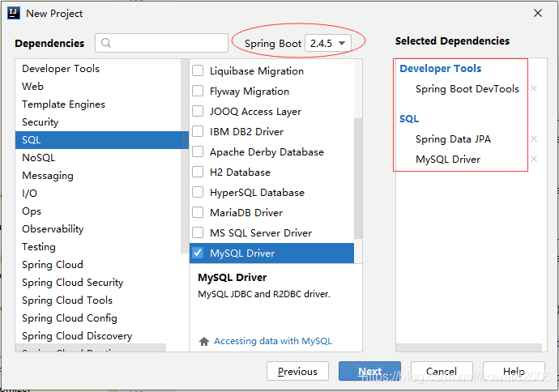
Task: Select SQL category
Action: pos(102,139)
